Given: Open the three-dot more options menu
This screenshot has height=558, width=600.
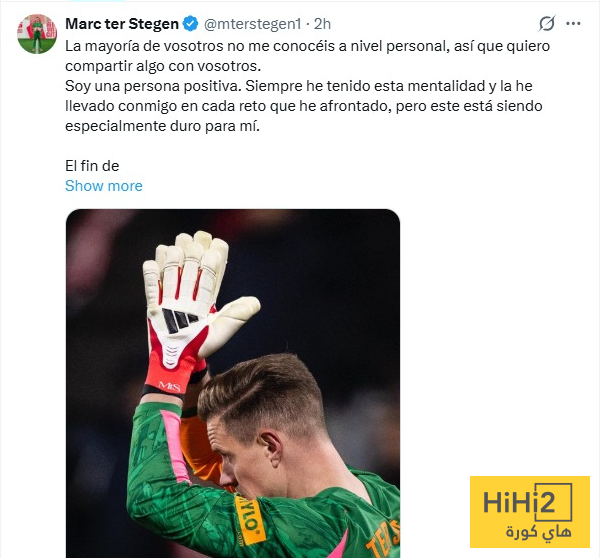Looking at the screenshot, I should click(573, 24).
